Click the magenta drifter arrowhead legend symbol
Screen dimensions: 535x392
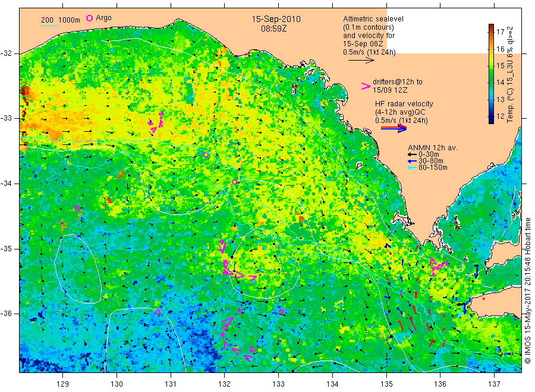pyautogui.click(x=366, y=86)
